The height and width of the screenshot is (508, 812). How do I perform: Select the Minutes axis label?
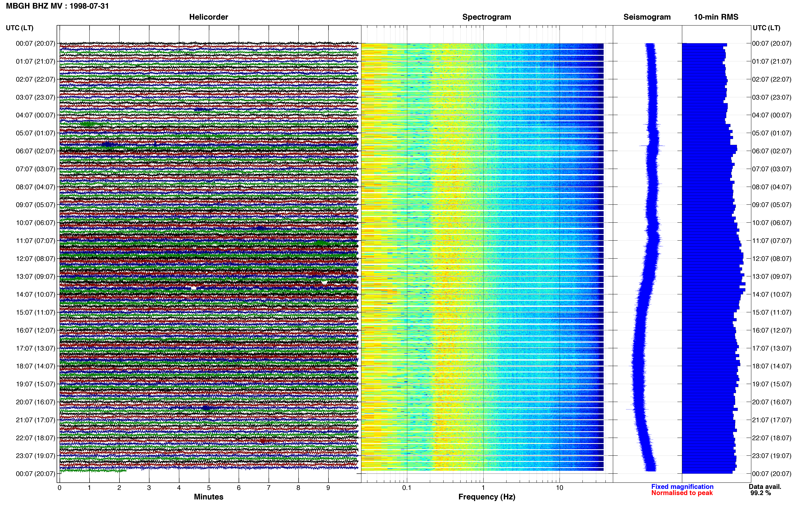click(209, 497)
